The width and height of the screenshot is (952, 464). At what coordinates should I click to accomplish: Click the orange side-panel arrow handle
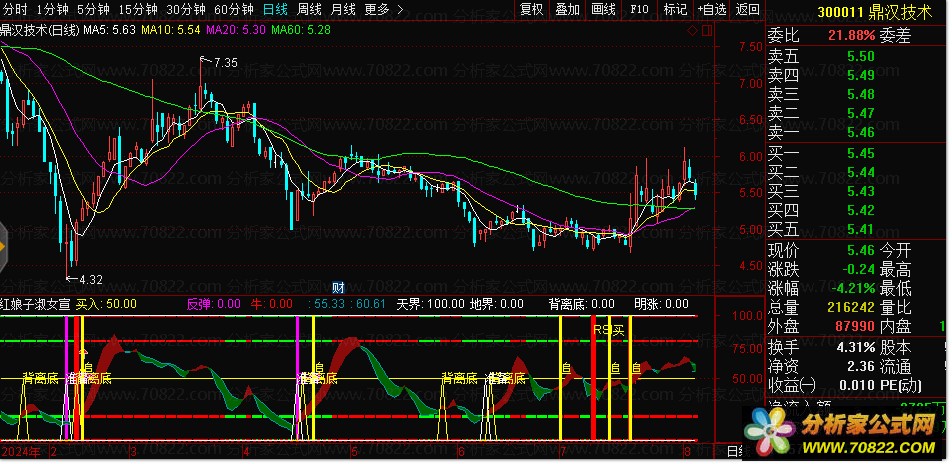click(2, 248)
